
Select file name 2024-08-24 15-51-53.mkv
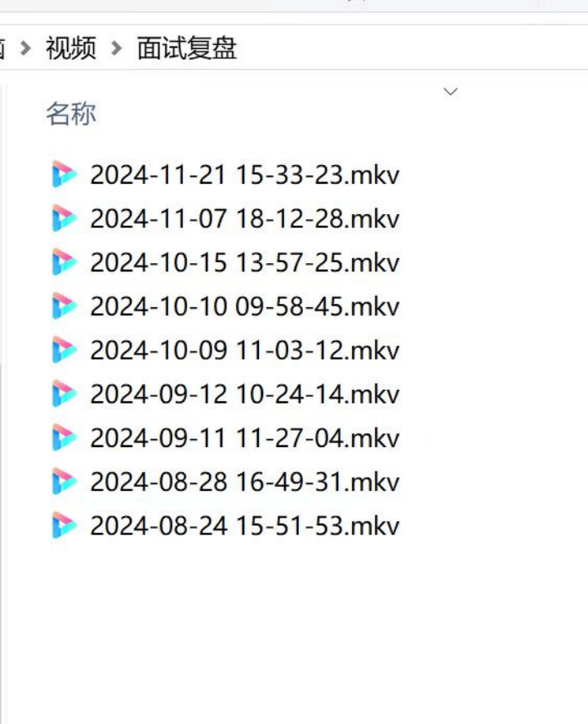tap(245, 525)
